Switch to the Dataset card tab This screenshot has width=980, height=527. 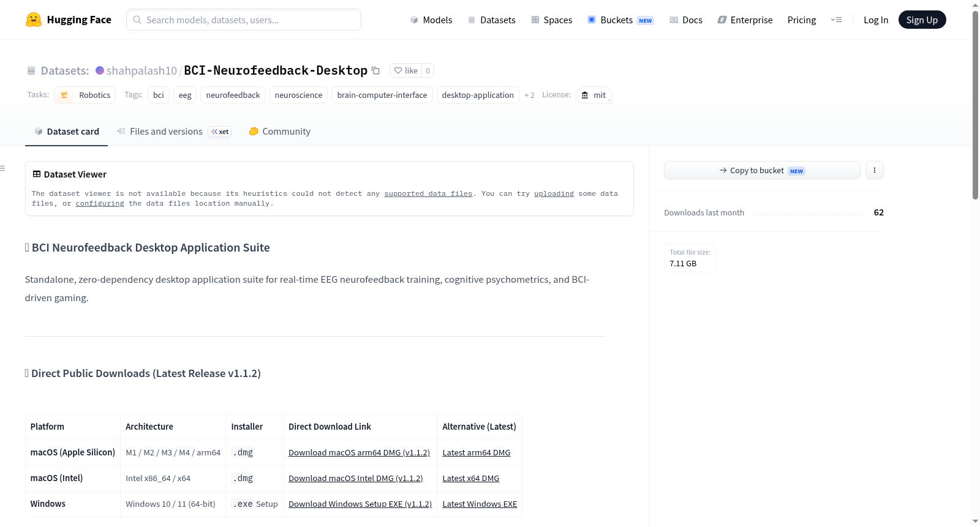coord(66,131)
